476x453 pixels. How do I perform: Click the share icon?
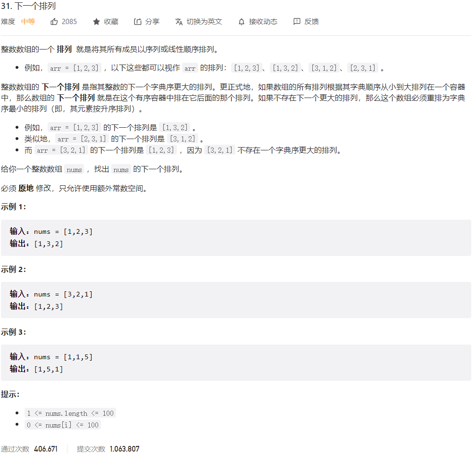tap(138, 22)
